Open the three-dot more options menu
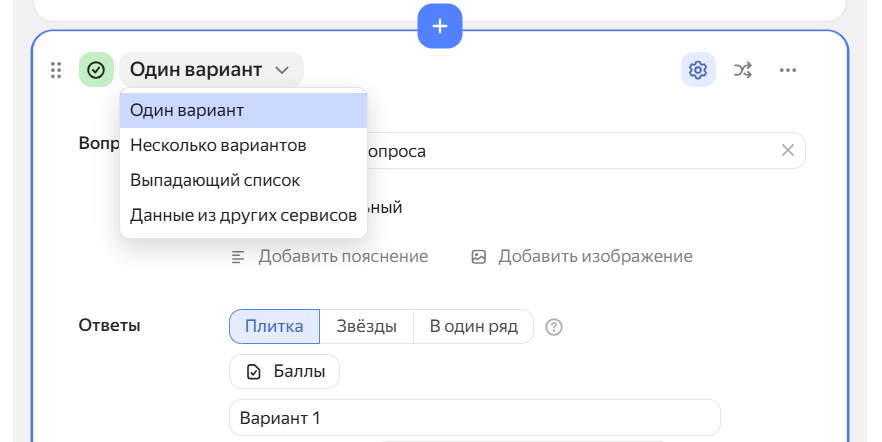Viewport: 882px width, 442px height. [788, 70]
